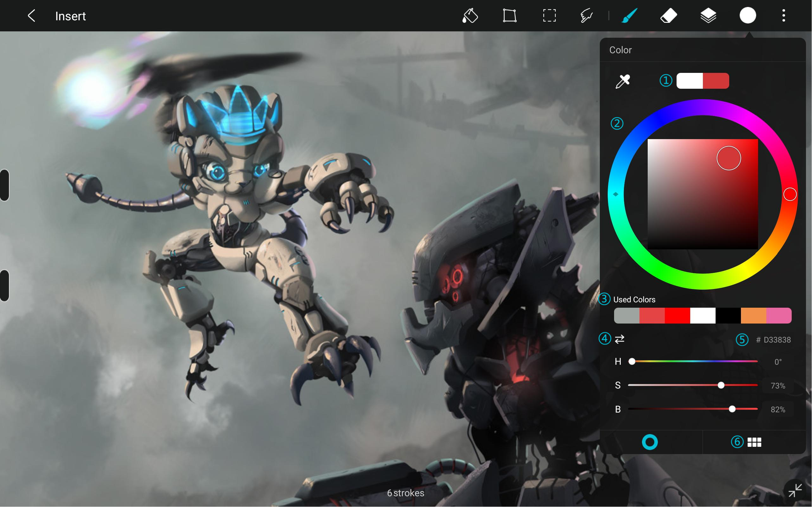Select the brush tool
This screenshot has width=812, height=507.
click(x=630, y=16)
